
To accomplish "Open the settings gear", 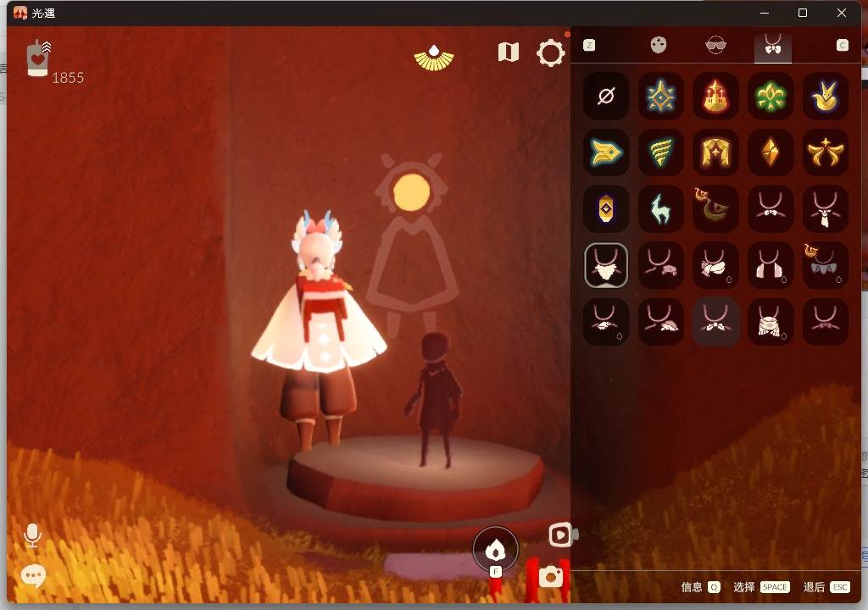I will click(550, 53).
